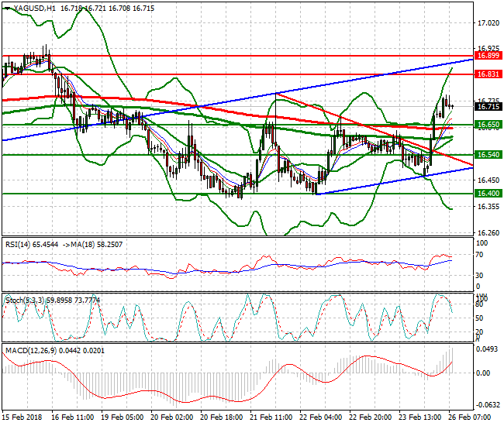Screen dimensions: 504x426
Task: Select the green 16.540 level label
Action: (x=488, y=155)
